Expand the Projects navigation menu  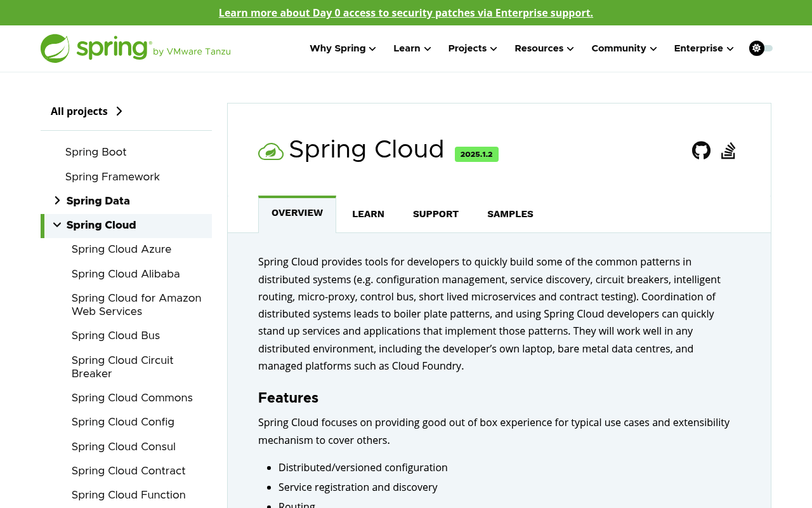point(473,48)
